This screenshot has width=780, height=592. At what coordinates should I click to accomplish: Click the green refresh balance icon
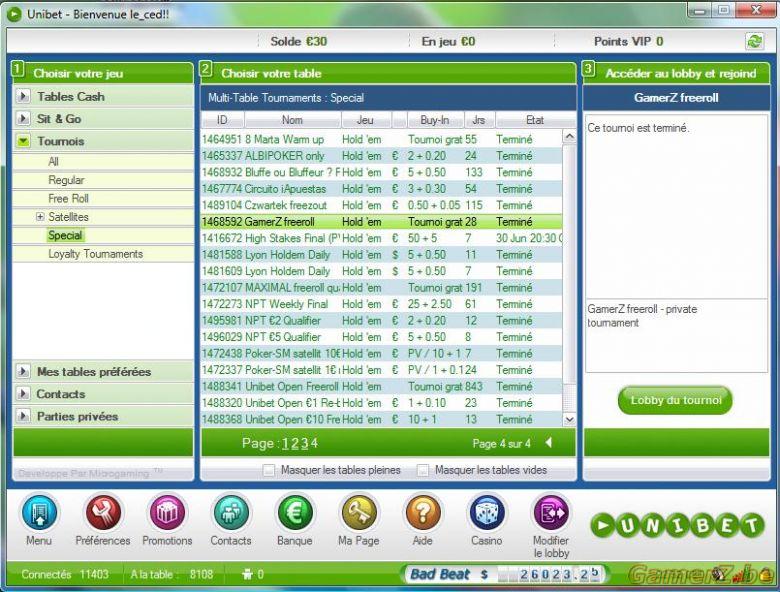[755, 41]
